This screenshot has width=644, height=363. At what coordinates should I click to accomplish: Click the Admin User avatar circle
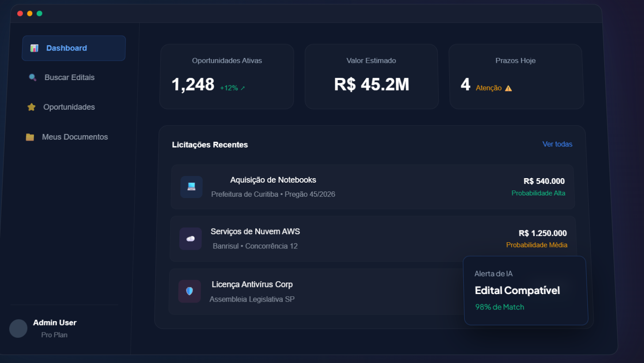pos(18,328)
